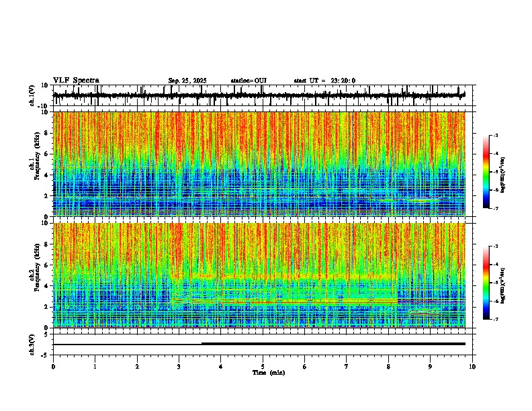The image size is (532, 411).
Task: Click the "-5" label on ch.2 color scale
Action: [496, 283]
